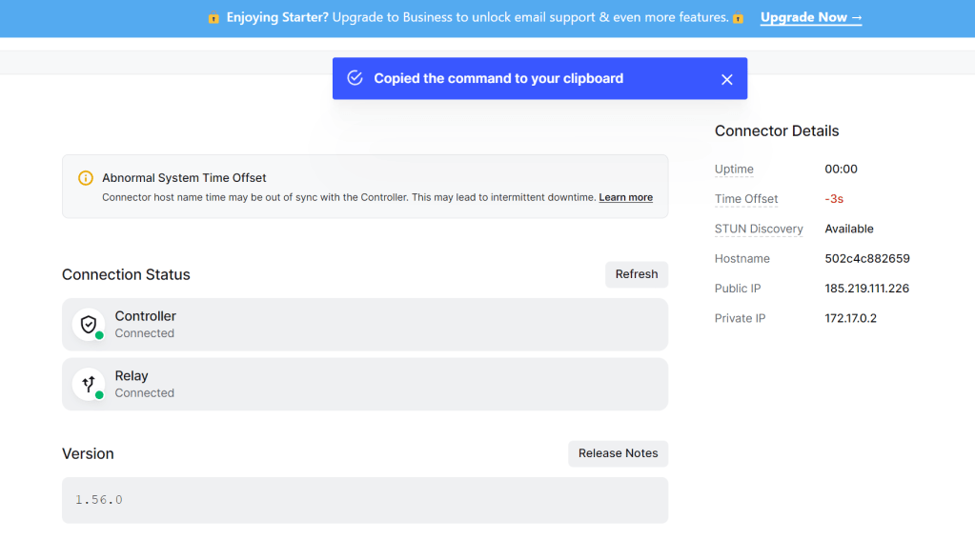Select the hostname 502c4c882659
Viewport: 975px width, 560px height.
click(x=866, y=258)
